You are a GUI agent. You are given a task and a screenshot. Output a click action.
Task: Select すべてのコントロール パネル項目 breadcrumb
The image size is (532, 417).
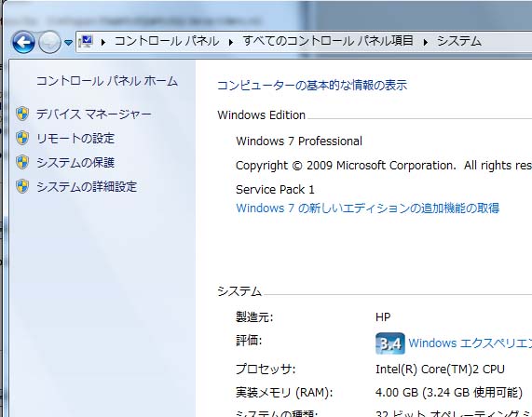328,41
